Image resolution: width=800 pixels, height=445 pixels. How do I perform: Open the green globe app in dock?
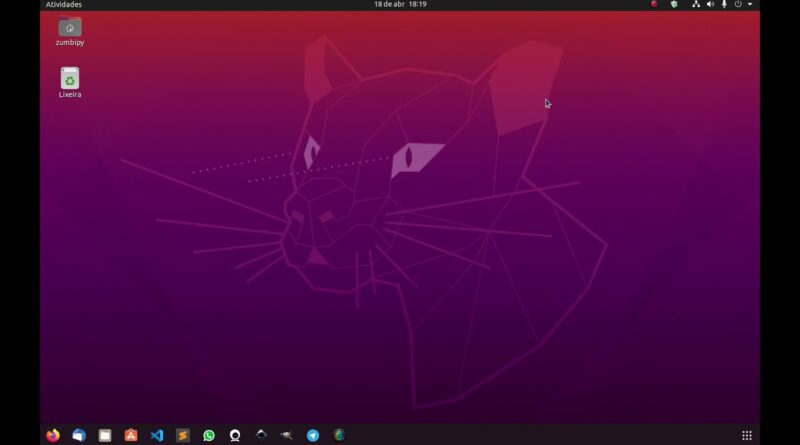pyautogui.click(x=339, y=435)
